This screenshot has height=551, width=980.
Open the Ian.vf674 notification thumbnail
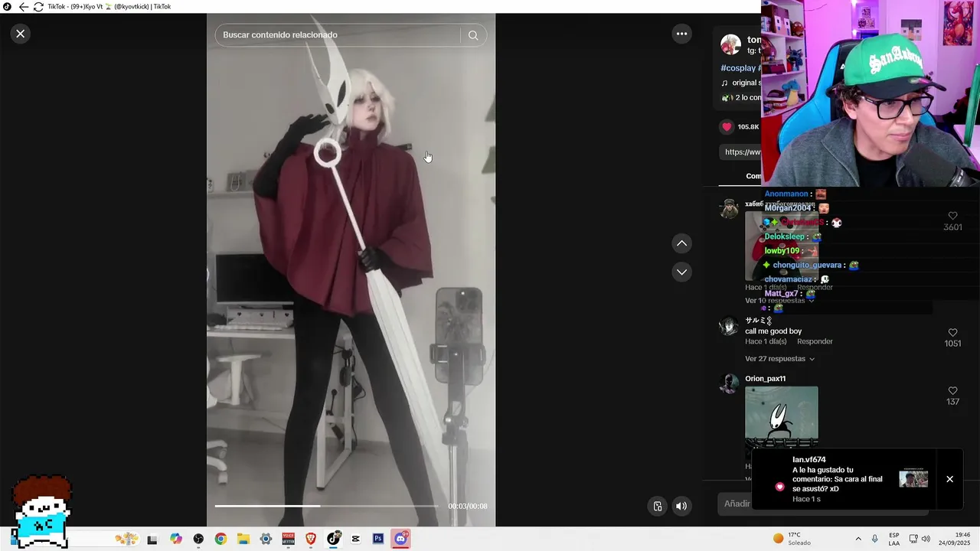pyautogui.click(x=913, y=479)
